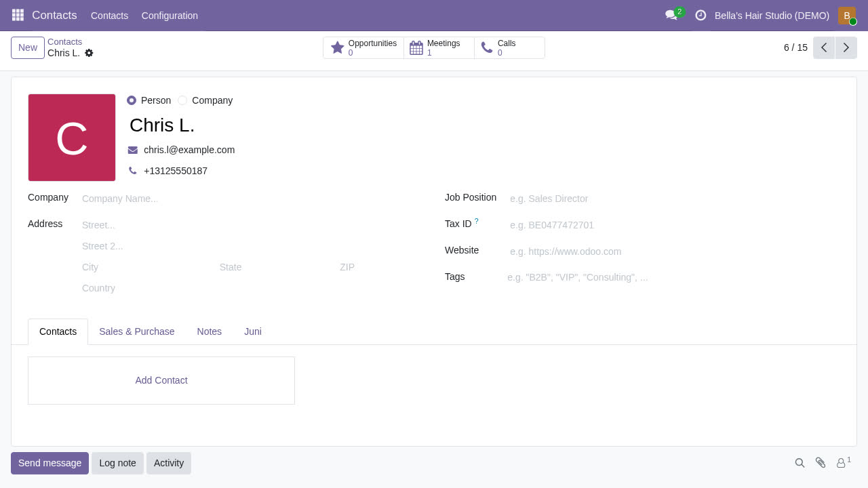
Task: Click the contact avatar image C
Action: click(x=72, y=138)
